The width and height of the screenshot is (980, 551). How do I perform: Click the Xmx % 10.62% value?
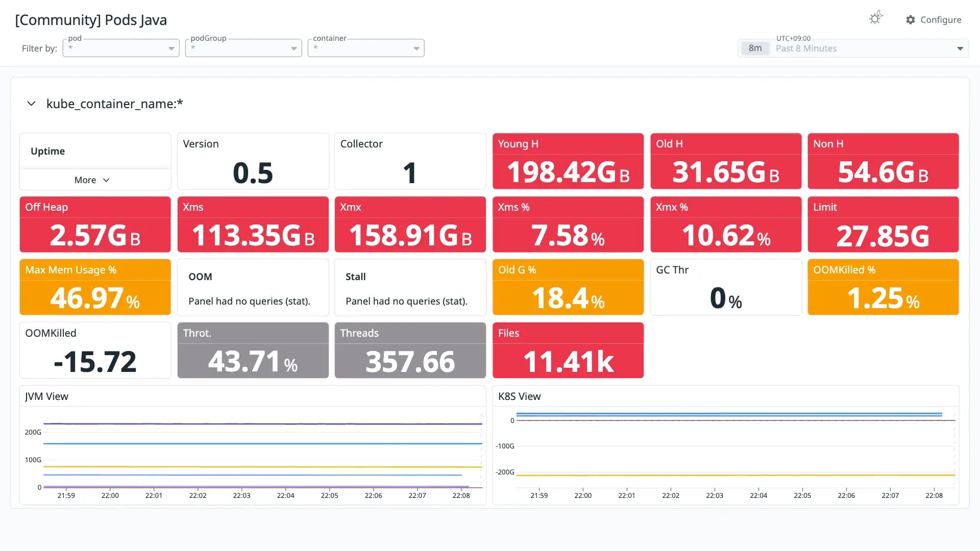(726, 236)
